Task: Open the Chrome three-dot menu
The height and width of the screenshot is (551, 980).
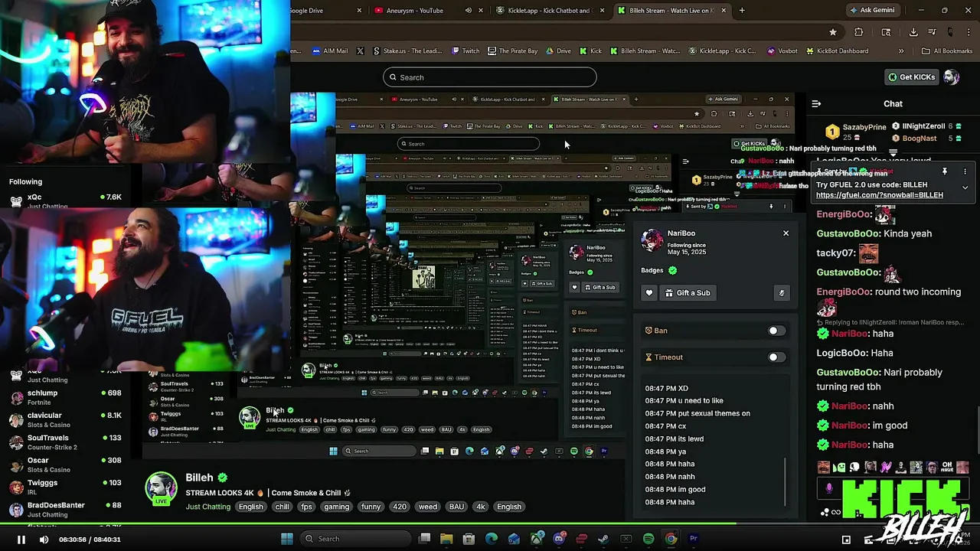Action: pos(969,32)
